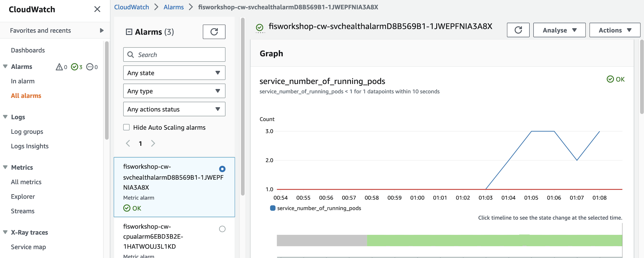Click the OK checkmark alarm counter icon
This screenshot has height=258, width=644.
[x=74, y=67]
